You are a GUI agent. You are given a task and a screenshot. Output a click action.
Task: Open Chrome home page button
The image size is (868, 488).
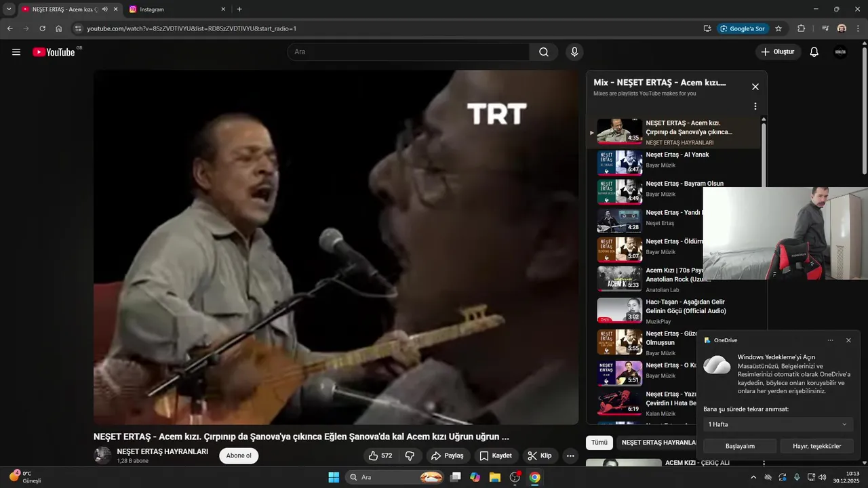point(59,28)
